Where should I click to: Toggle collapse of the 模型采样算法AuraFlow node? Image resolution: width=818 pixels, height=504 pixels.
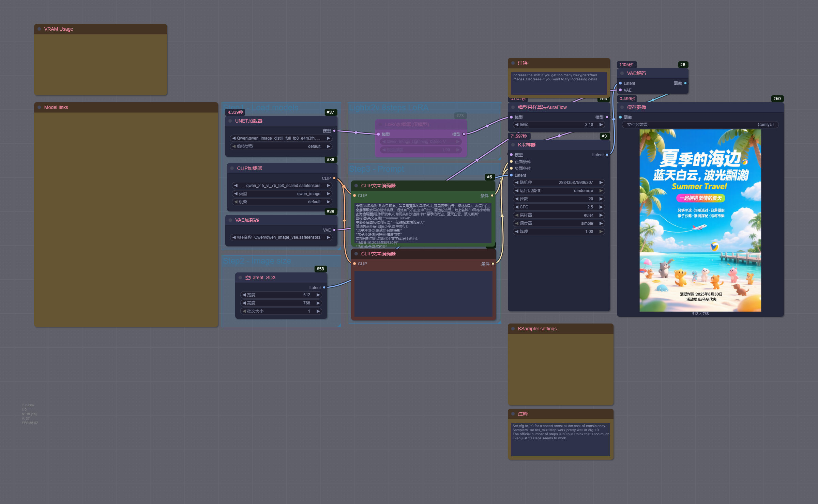(513, 107)
